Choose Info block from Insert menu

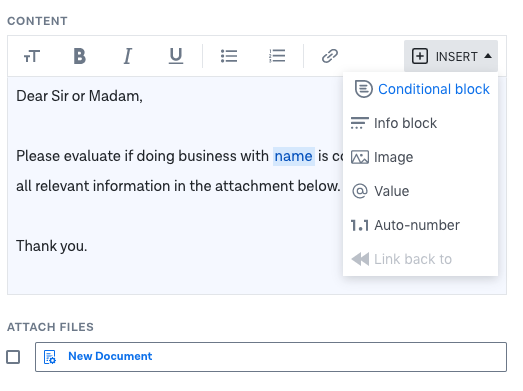394,123
